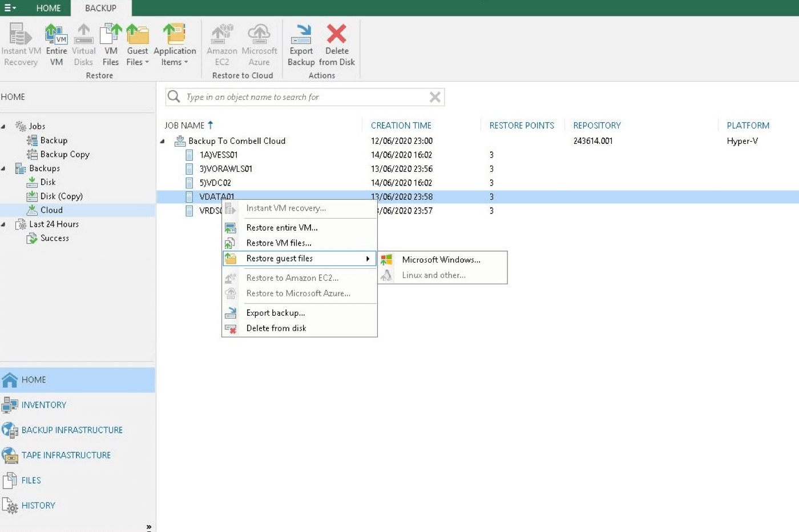Open the INVENTORY navigation view
Image resolution: width=799 pixels, height=532 pixels.
click(78, 405)
